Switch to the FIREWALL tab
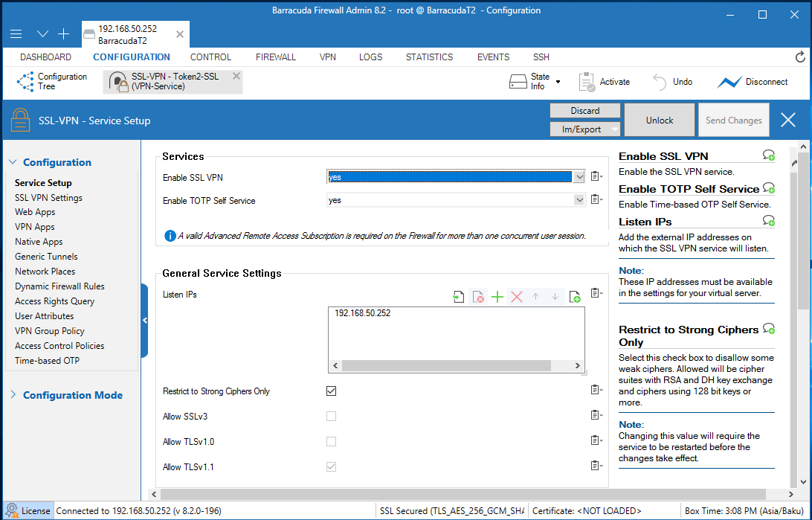This screenshot has width=812, height=520. tap(276, 57)
